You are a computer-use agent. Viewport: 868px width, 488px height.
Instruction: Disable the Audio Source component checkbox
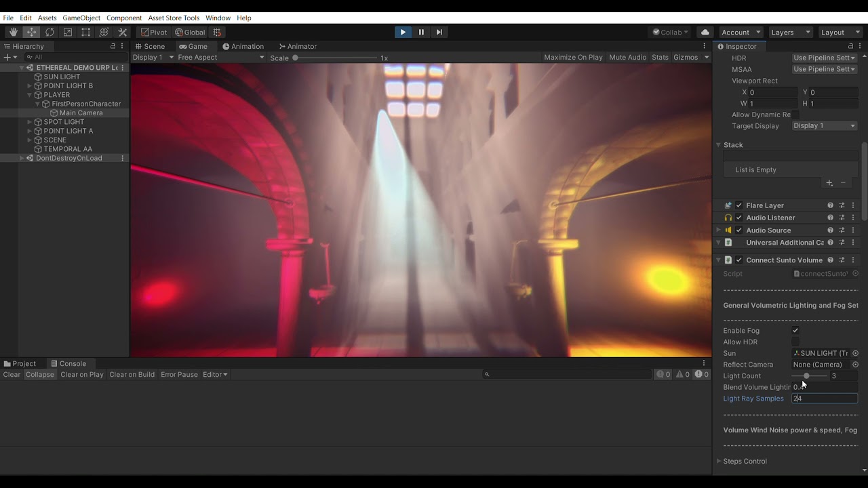[x=739, y=230]
